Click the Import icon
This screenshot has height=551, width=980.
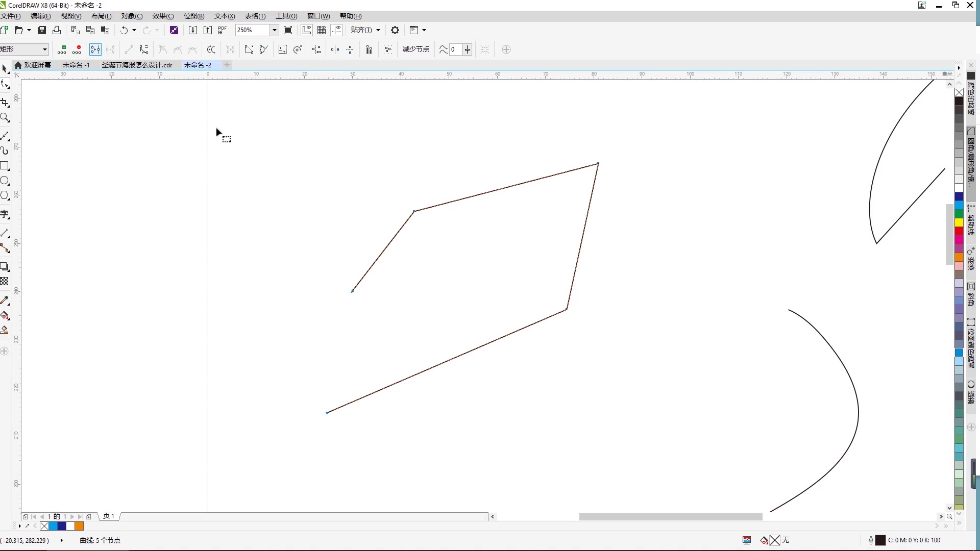point(192,30)
